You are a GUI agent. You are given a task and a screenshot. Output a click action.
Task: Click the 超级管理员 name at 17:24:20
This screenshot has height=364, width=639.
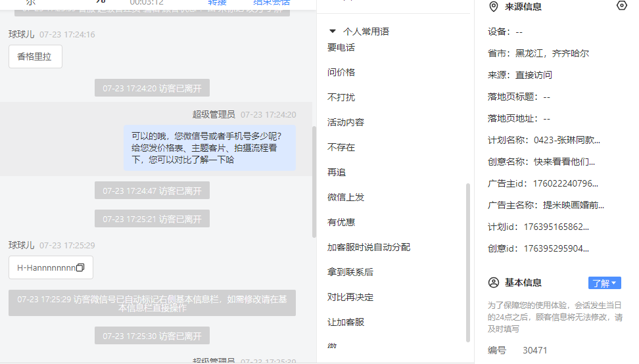click(214, 114)
